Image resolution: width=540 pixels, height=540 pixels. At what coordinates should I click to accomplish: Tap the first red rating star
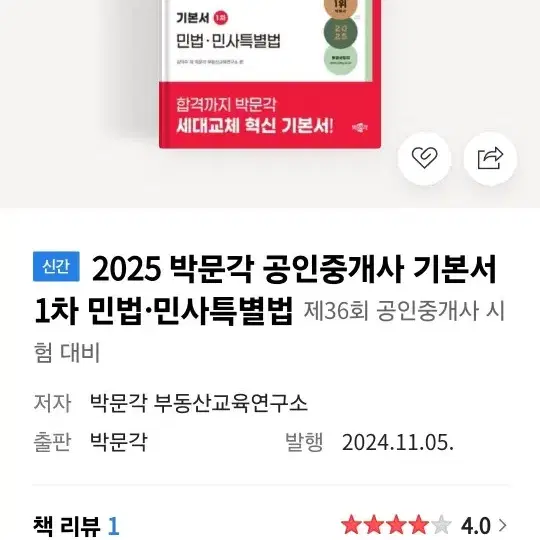click(352, 525)
